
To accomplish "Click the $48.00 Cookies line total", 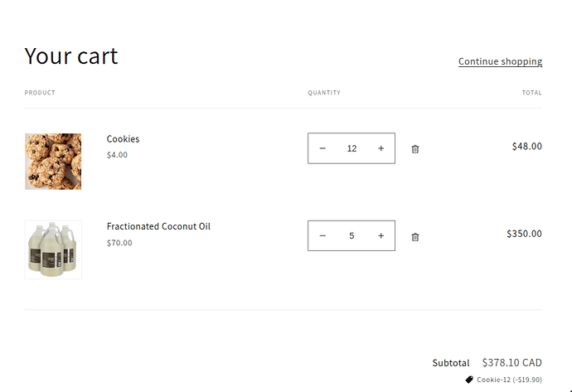I will coord(526,147).
